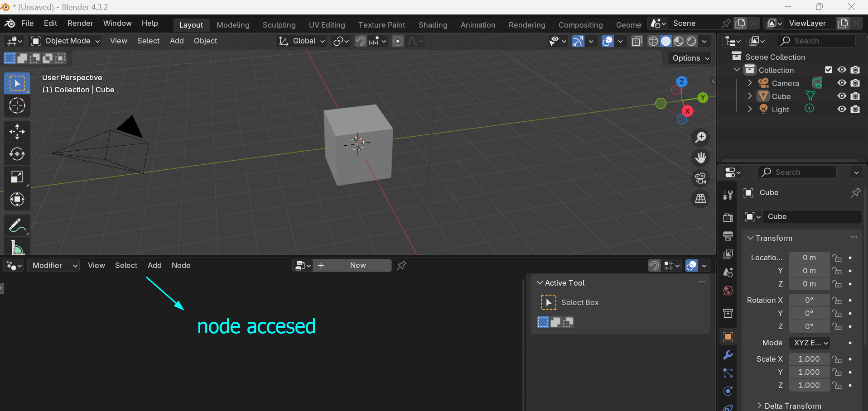The width and height of the screenshot is (868, 411).
Task: Select the Move tool
Action: [17, 132]
